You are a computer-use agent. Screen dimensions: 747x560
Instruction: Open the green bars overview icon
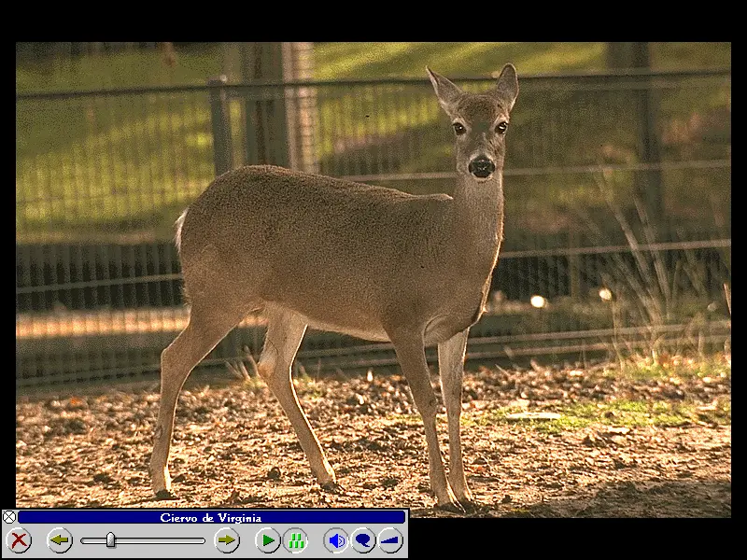pos(296,540)
